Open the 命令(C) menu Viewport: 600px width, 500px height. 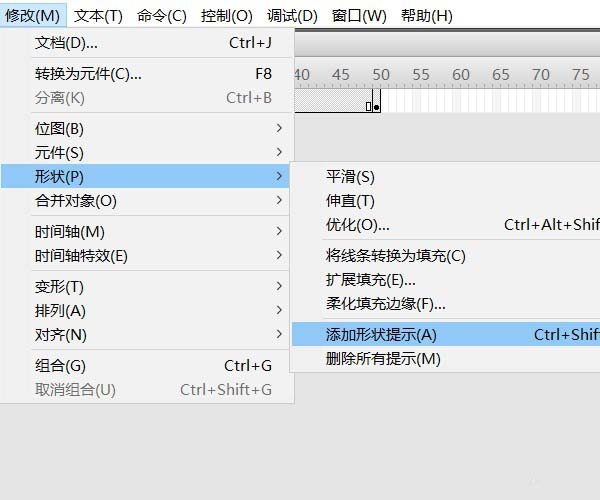pos(161,15)
